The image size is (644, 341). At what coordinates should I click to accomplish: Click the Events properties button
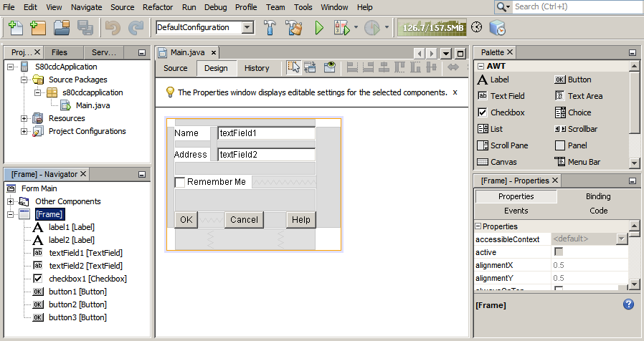(x=516, y=211)
